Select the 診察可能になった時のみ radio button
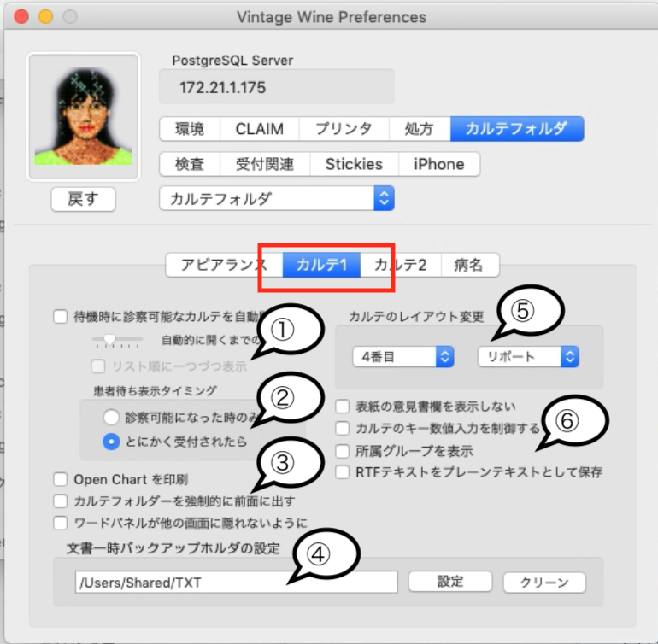This screenshot has width=658, height=644. click(110, 418)
